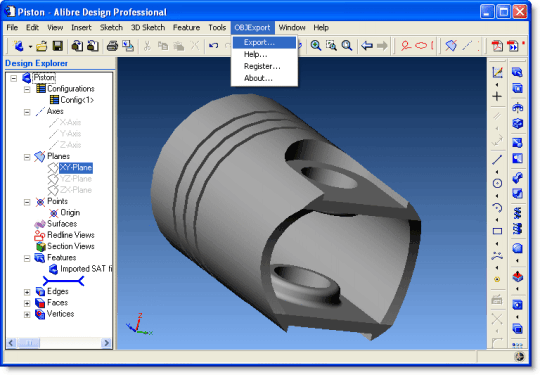This screenshot has height=375, width=540.
Task: Click Design Explorer scrollbar right arrow
Action: click(106, 343)
